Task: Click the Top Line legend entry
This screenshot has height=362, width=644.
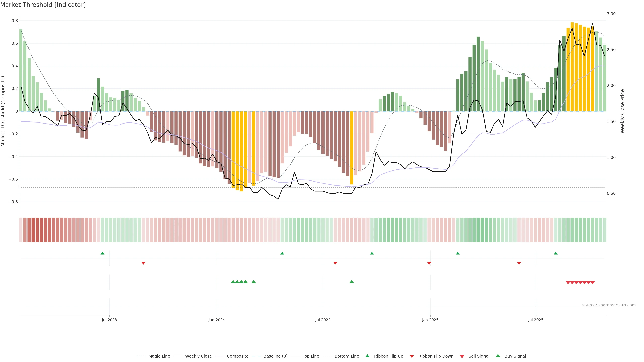Action: coord(311,356)
